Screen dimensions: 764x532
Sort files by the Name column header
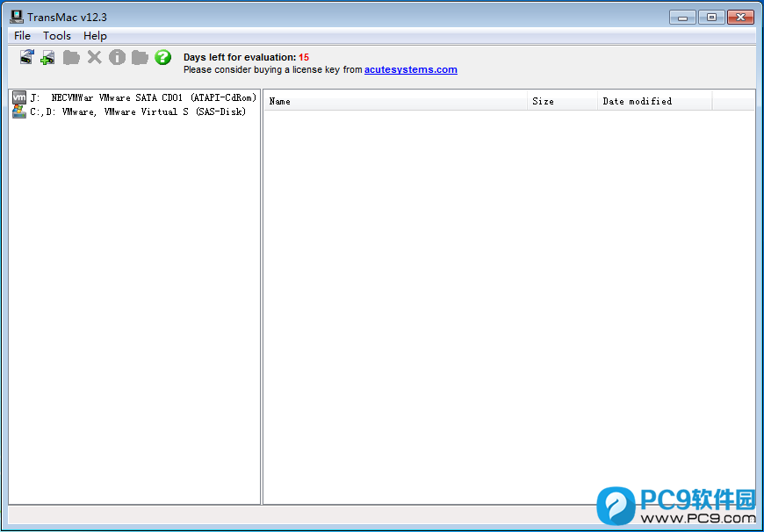[396, 101]
